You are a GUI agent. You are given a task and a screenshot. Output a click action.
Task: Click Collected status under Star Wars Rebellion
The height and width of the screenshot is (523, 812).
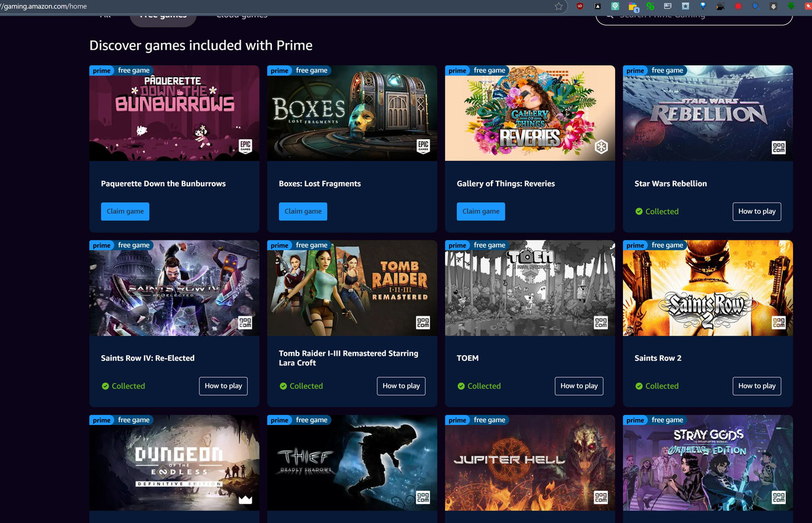click(657, 211)
